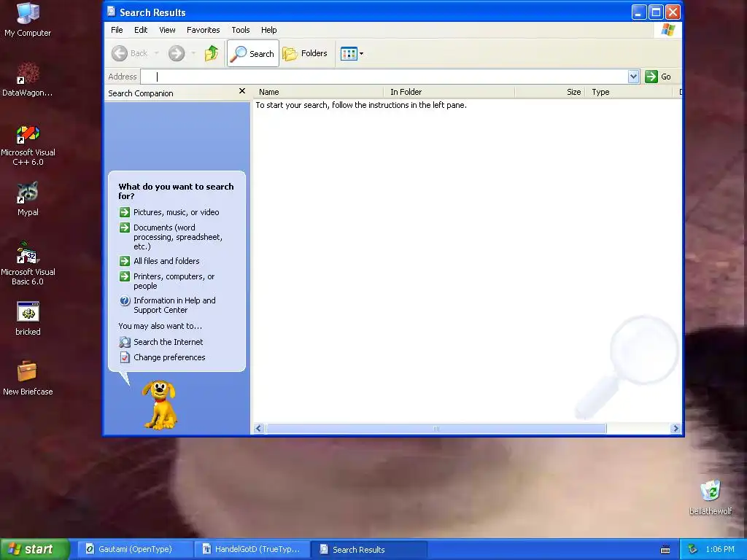Open the Forward history dropdown arrow

pos(193,53)
